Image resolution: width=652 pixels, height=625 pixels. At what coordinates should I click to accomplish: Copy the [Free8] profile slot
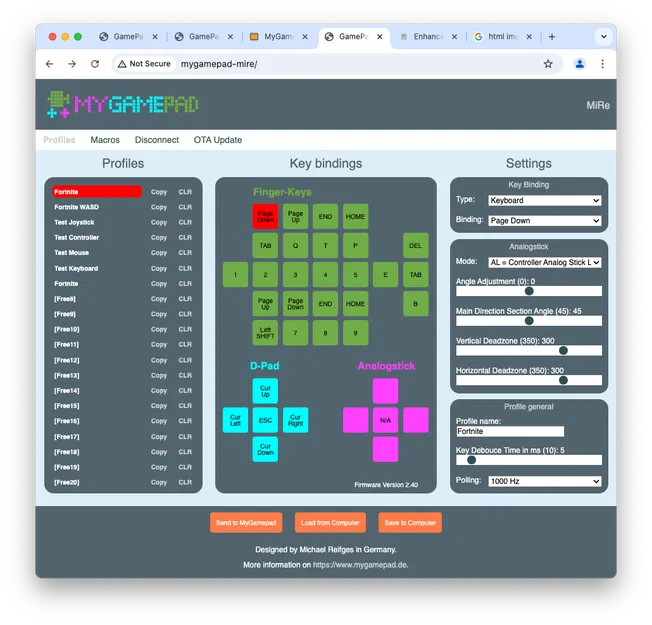(x=159, y=299)
